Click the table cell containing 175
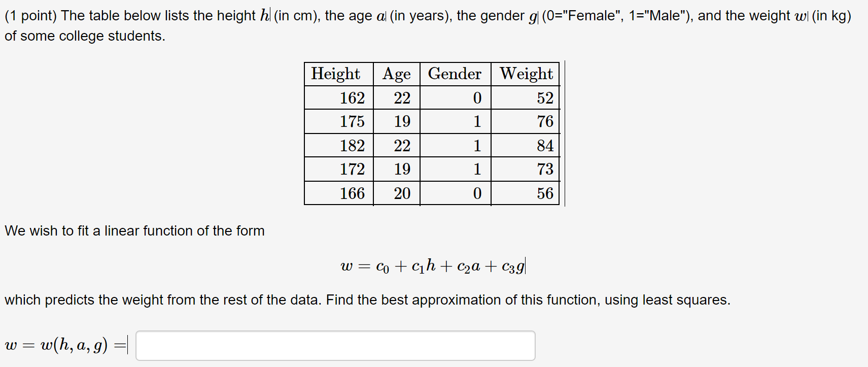The width and height of the screenshot is (868, 367). tap(353, 121)
